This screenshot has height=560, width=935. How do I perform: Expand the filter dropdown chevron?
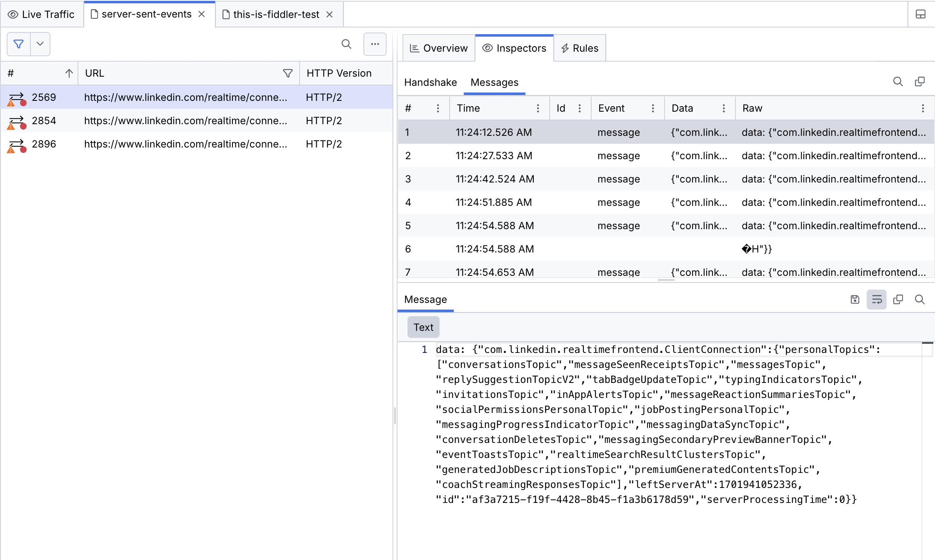40,44
